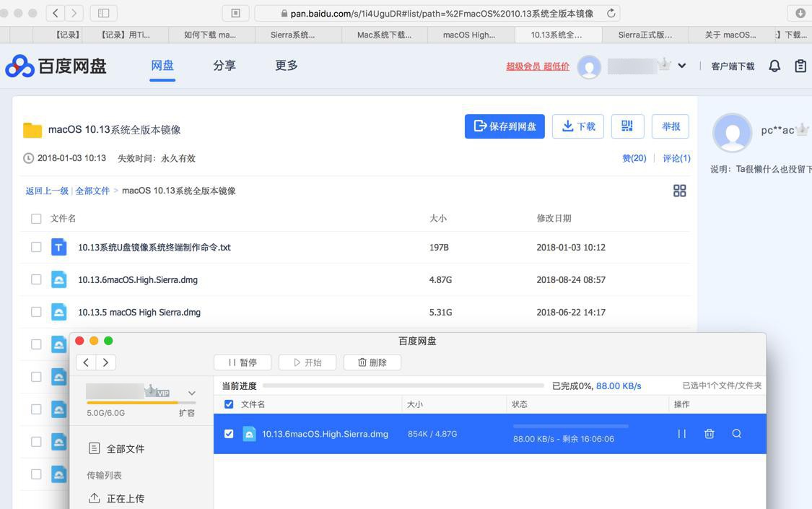Click the Safari reader view button
This screenshot has height=509, width=812.
pos(235,13)
